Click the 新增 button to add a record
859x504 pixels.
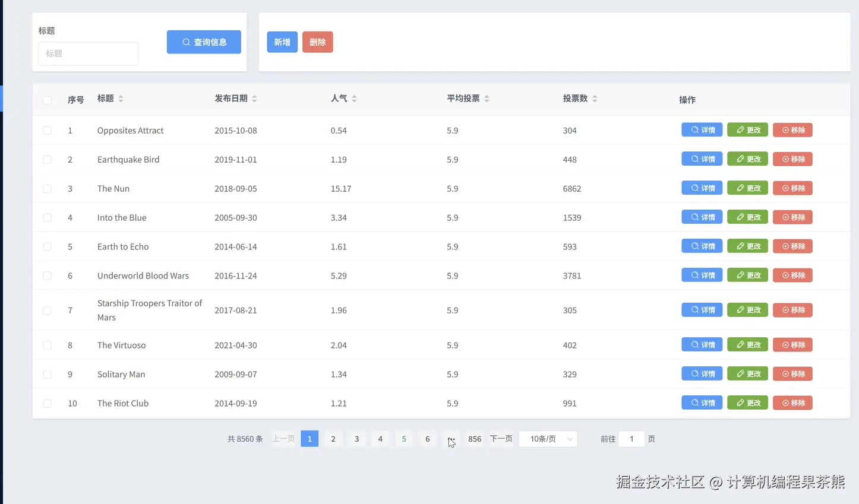282,42
